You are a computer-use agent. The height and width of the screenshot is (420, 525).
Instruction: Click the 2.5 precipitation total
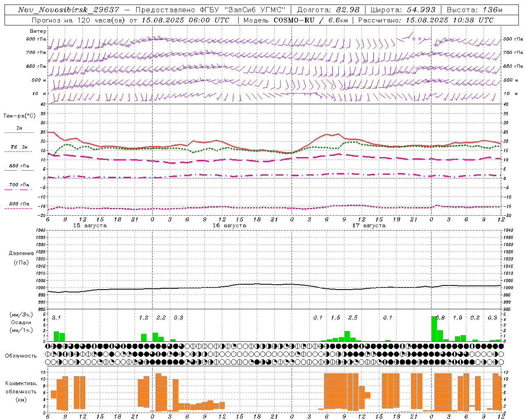[353, 317]
